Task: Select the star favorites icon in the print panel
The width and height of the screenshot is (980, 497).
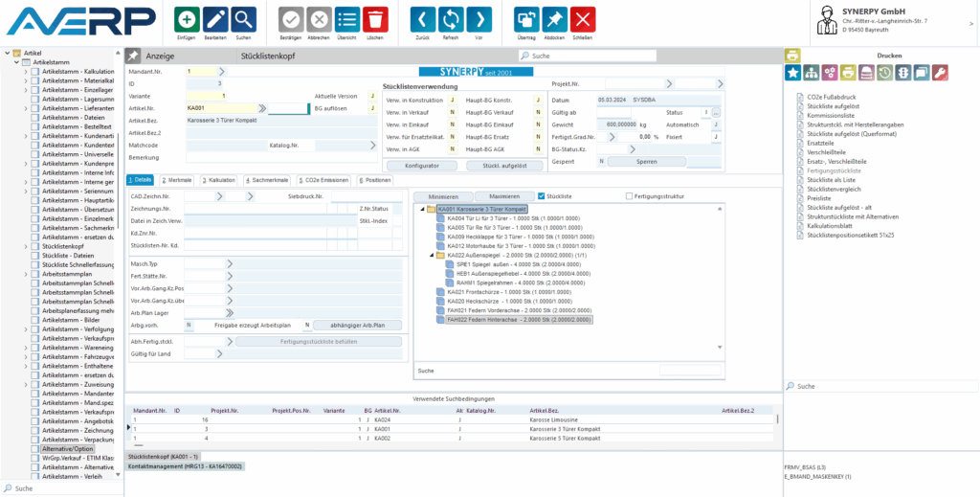Action: (792, 73)
